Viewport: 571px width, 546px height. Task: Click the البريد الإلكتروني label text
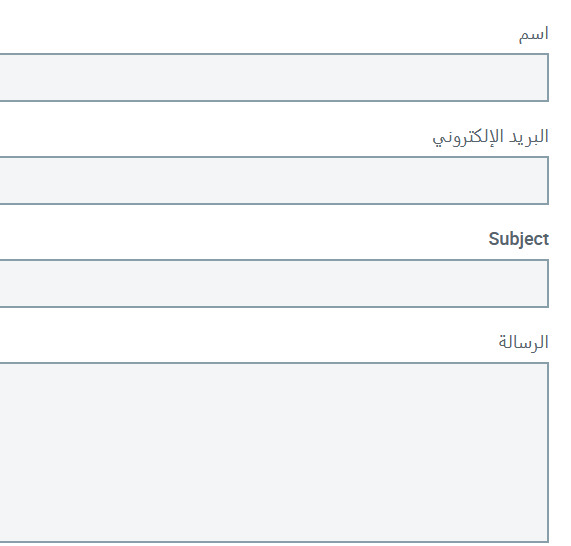[x=491, y=138]
